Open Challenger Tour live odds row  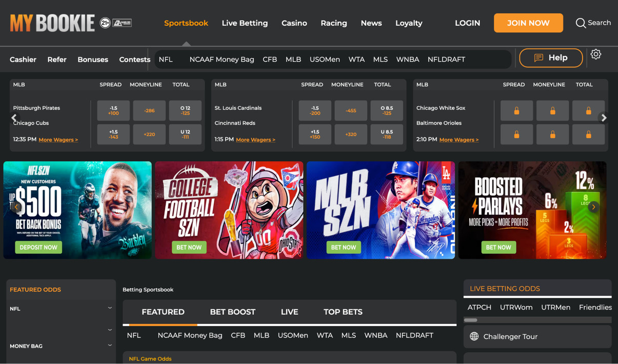point(537,337)
